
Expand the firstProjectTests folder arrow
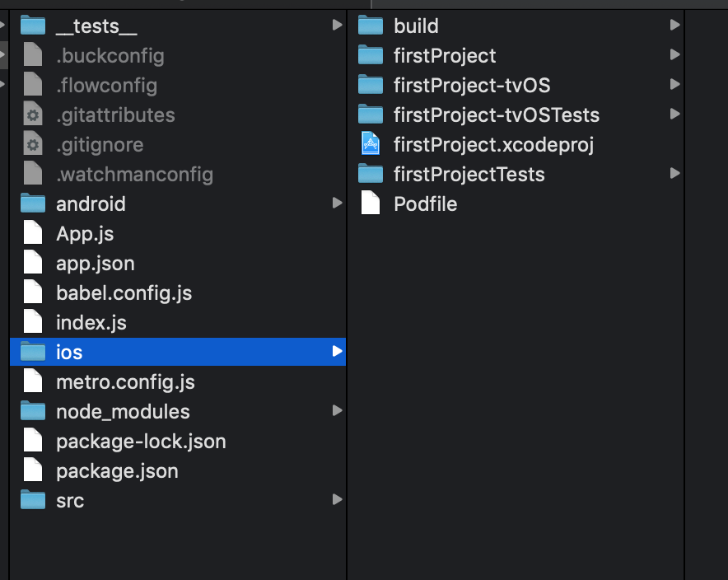675,174
